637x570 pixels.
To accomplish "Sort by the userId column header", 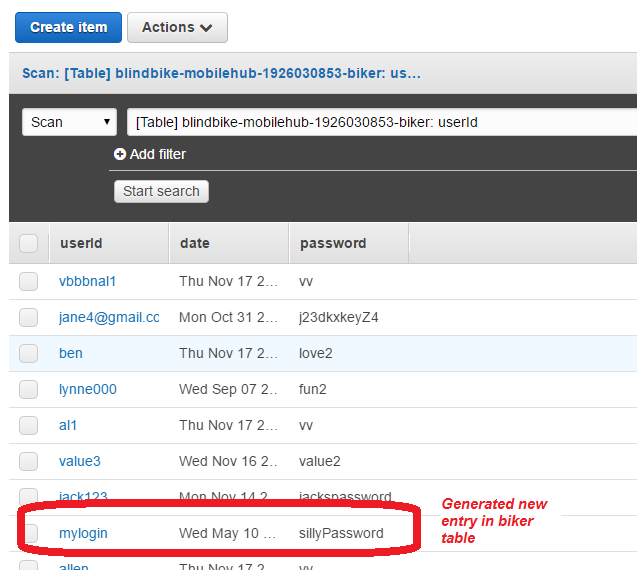I will click(81, 243).
